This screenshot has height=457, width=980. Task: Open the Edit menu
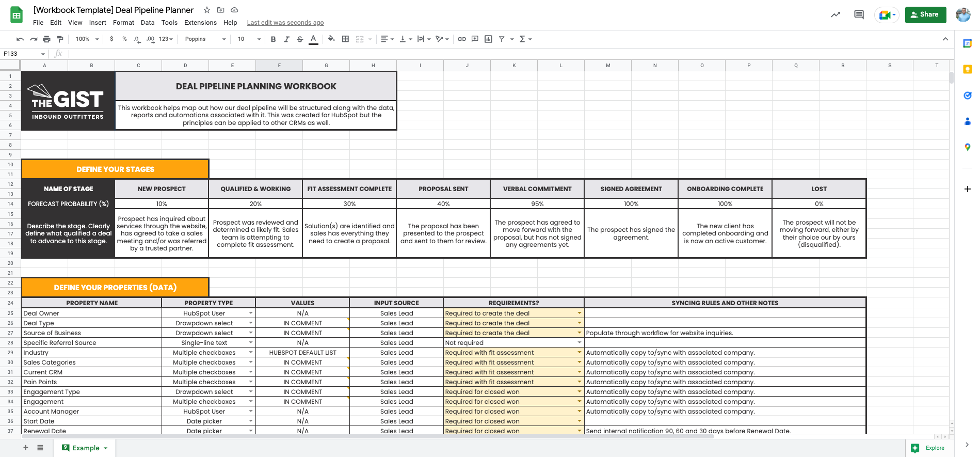pos(56,23)
